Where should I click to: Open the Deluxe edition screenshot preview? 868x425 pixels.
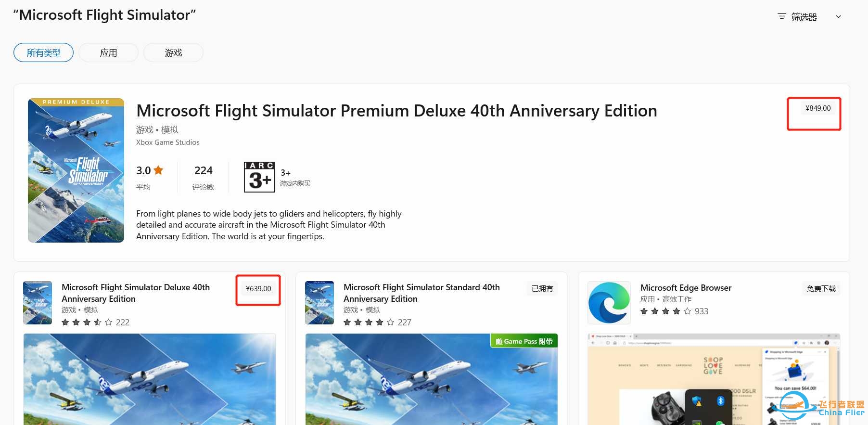150,379
